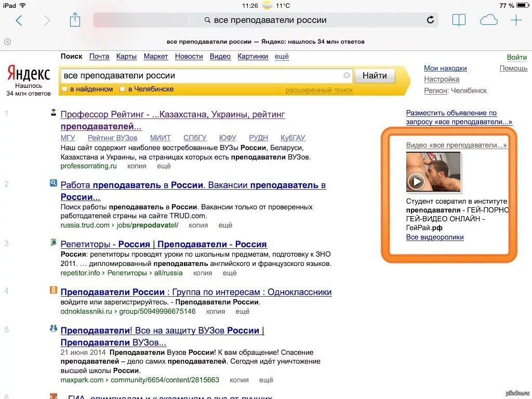Open the МГУ sitelink

click(x=68, y=138)
